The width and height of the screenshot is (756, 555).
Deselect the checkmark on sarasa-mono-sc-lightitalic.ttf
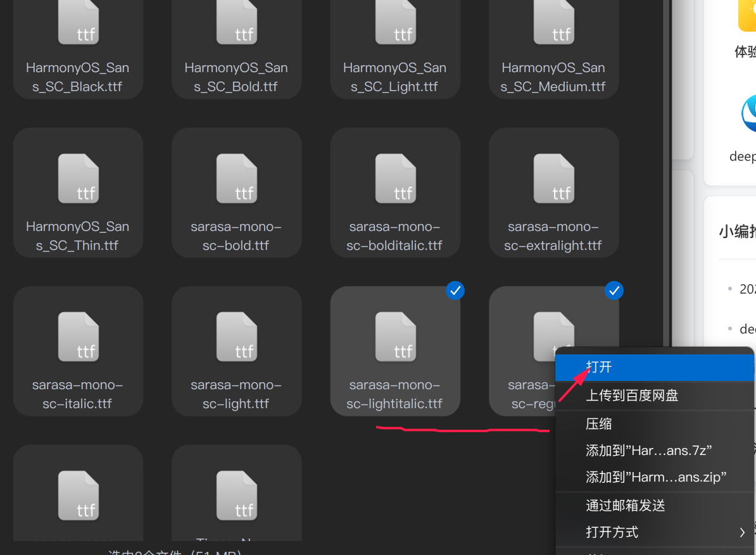455,290
